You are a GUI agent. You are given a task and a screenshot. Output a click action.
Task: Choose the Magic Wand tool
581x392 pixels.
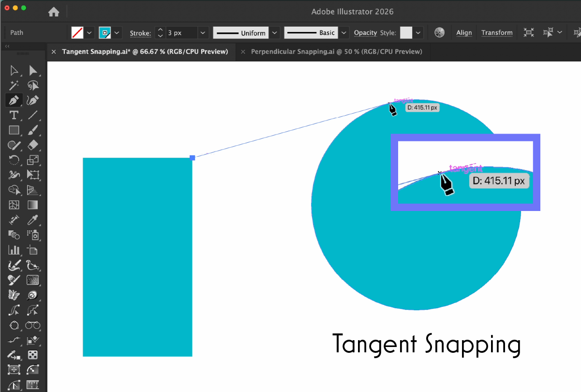[14, 86]
